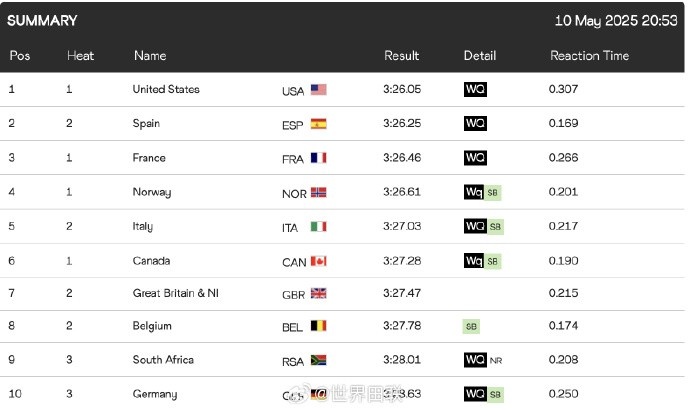The height and width of the screenshot is (410, 690).
Task: Click the South Africa flag icon
Action: (318, 360)
